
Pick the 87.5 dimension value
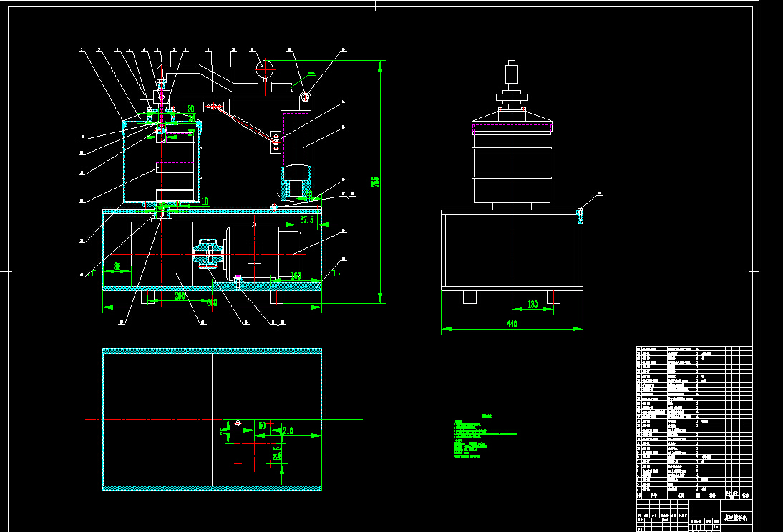coord(307,220)
